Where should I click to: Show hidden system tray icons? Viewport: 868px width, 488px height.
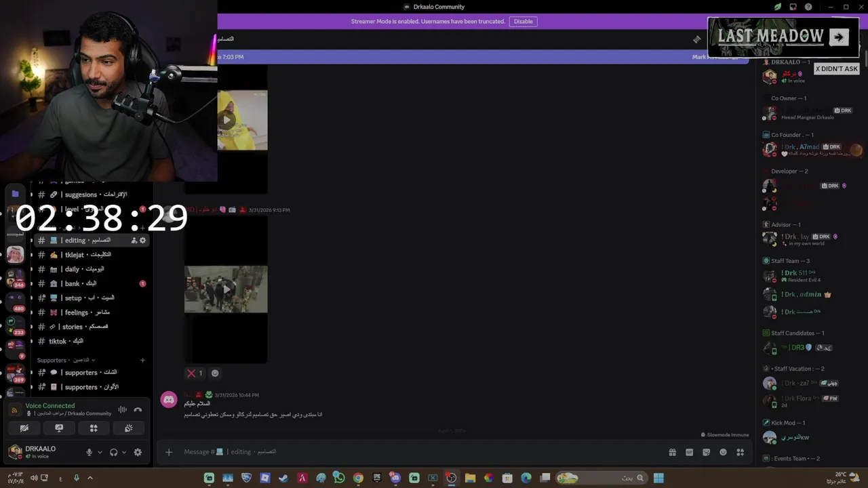pyautogui.click(x=90, y=478)
